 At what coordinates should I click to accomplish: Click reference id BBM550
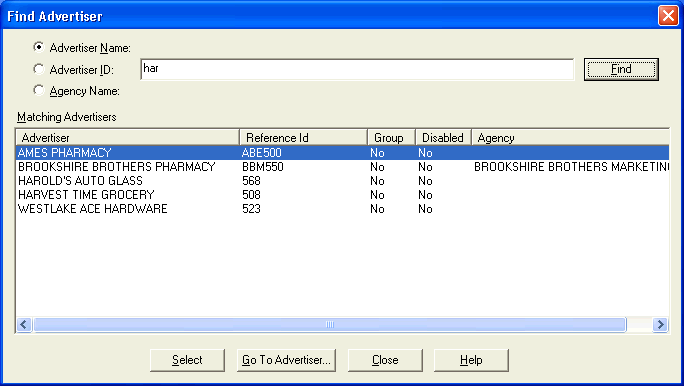[263, 167]
